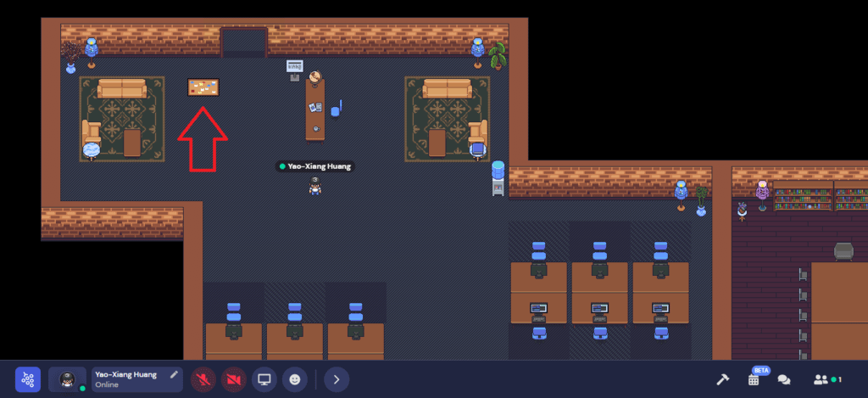
Task: Start screen sharing with monitor icon
Action: (x=264, y=379)
